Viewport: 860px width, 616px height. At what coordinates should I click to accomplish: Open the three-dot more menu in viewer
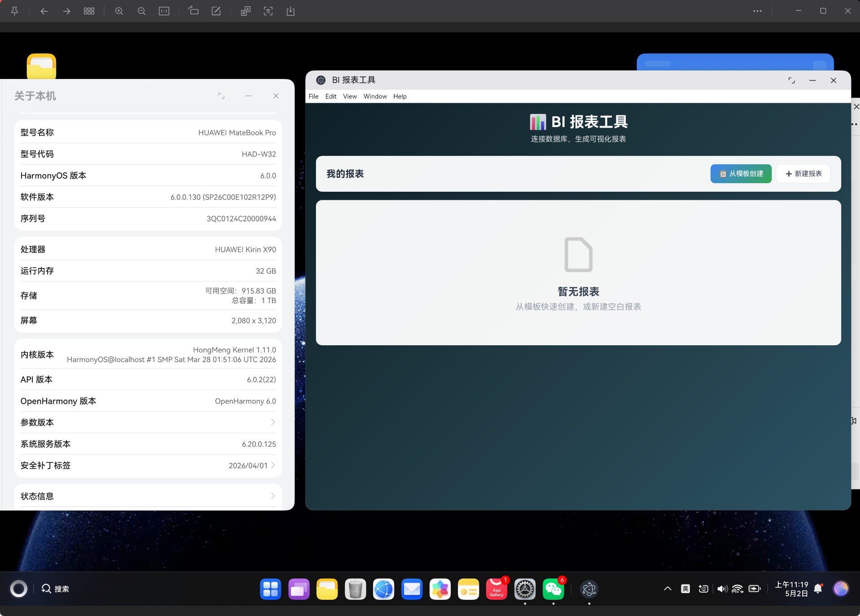click(757, 11)
